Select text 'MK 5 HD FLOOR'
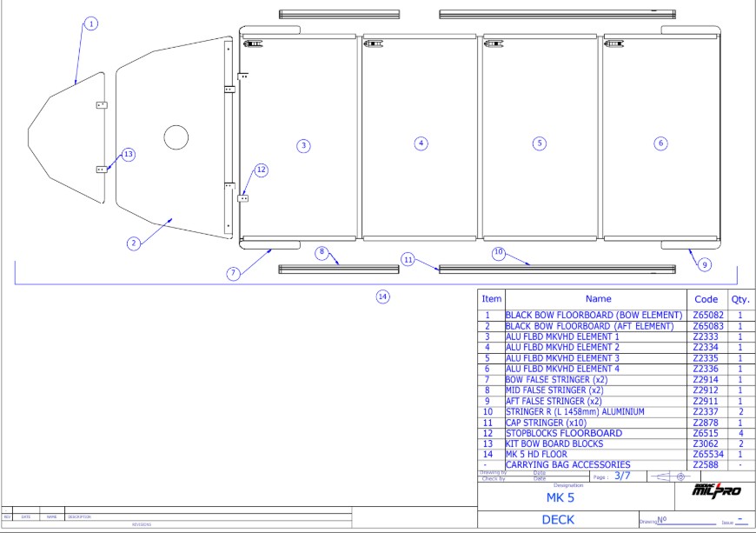The width and height of the screenshot is (756, 533). (536, 455)
